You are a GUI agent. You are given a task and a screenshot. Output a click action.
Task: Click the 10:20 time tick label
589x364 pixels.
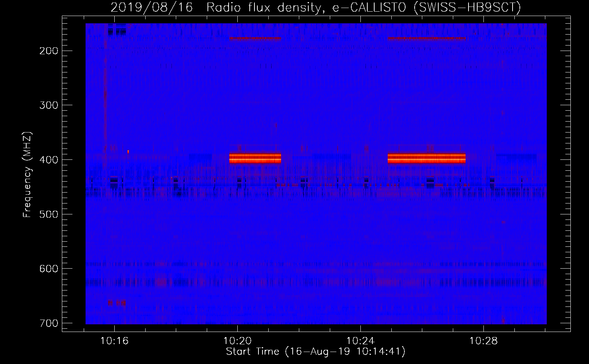238,341
